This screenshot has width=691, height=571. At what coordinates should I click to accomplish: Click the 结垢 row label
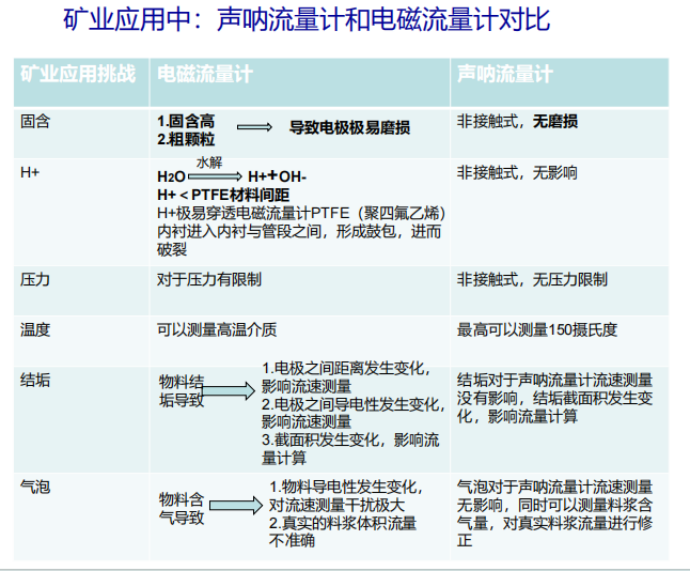tap(35, 380)
